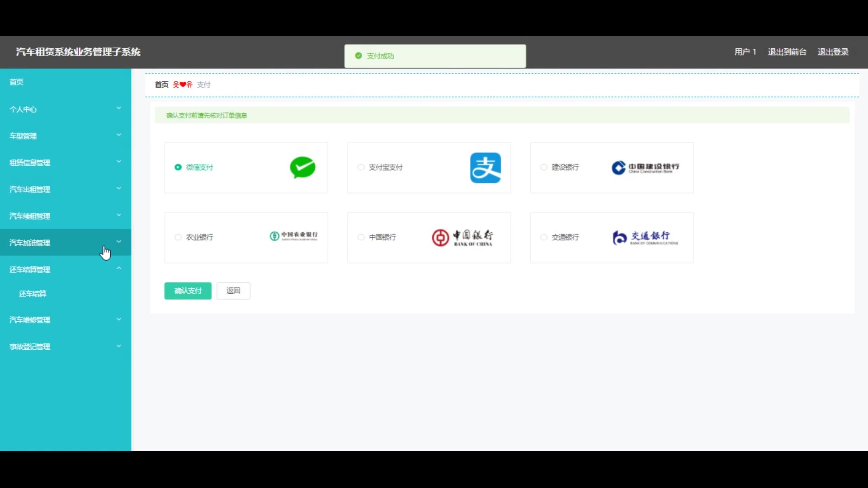
Task: Select the 支付宝支付 radio option
Action: point(361,167)
